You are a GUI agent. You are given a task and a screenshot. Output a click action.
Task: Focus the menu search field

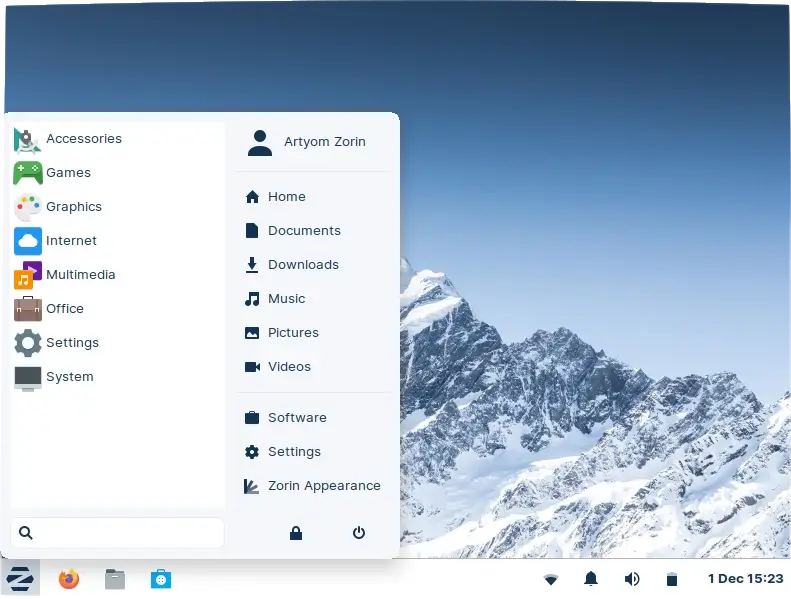[117, 533]
